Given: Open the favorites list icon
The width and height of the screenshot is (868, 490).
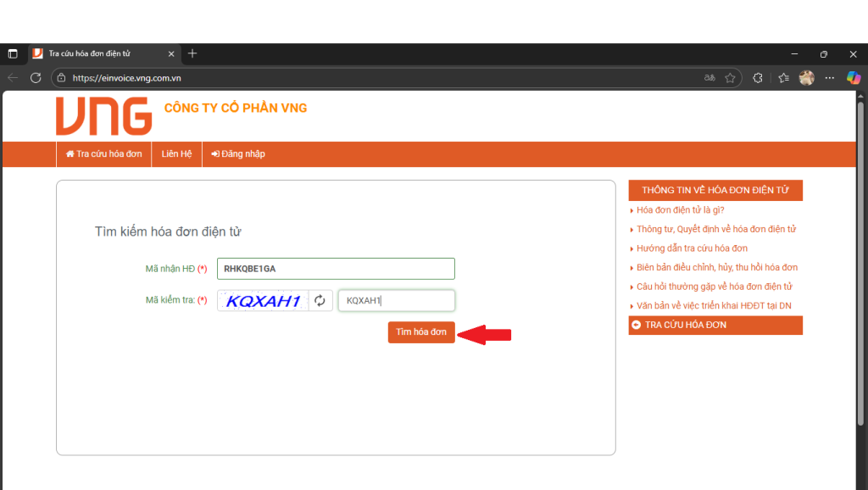Looking at the screenshot, I should tap(784, 78).
